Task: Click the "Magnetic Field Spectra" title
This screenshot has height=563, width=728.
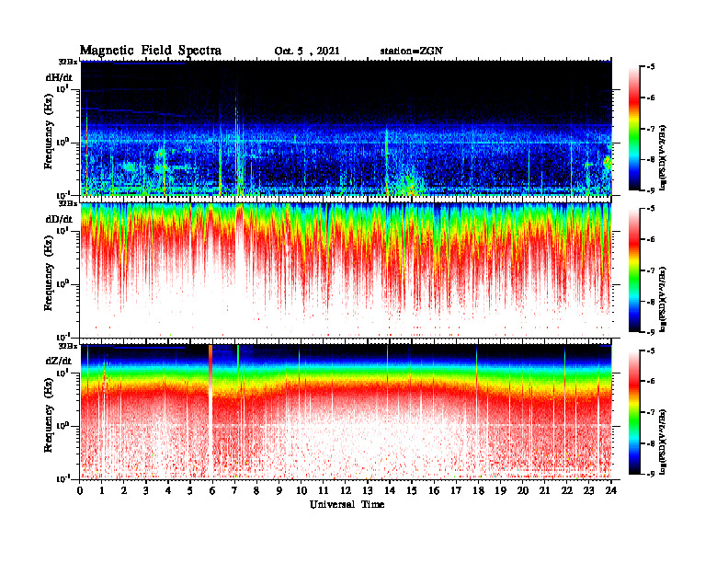Action: point(151,51)
